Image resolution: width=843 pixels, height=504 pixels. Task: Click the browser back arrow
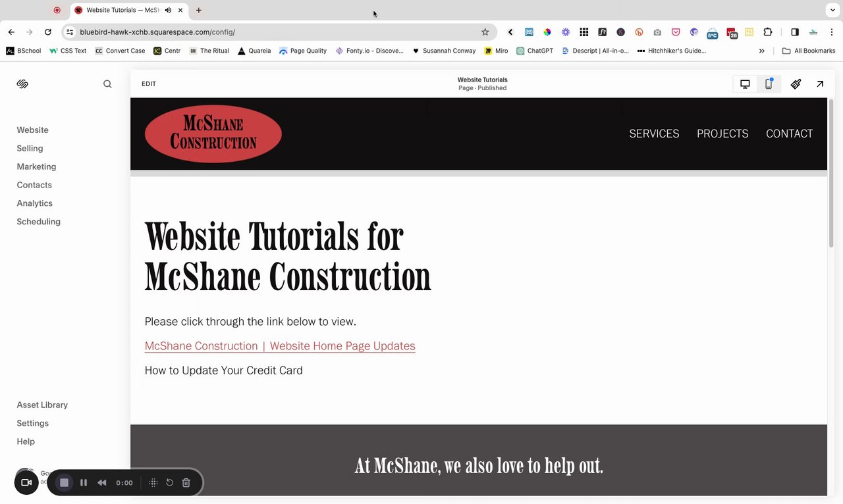pyautogui.click(x=11, y=32)
